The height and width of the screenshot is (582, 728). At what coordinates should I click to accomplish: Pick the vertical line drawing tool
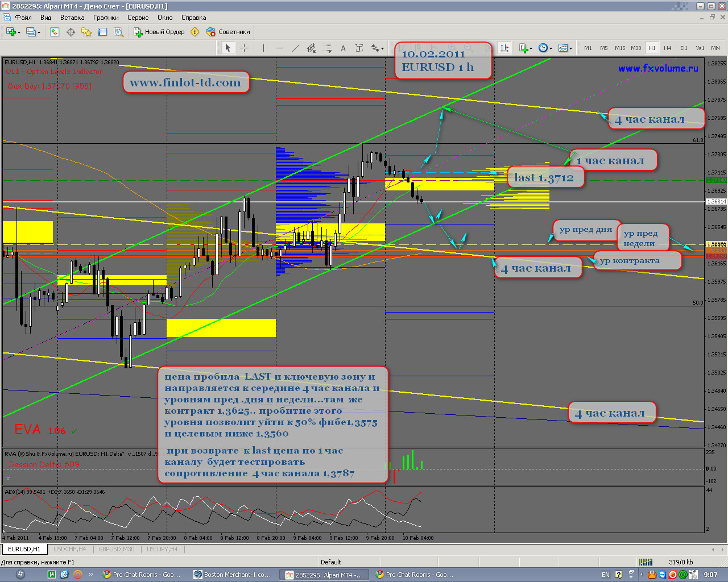263,48
